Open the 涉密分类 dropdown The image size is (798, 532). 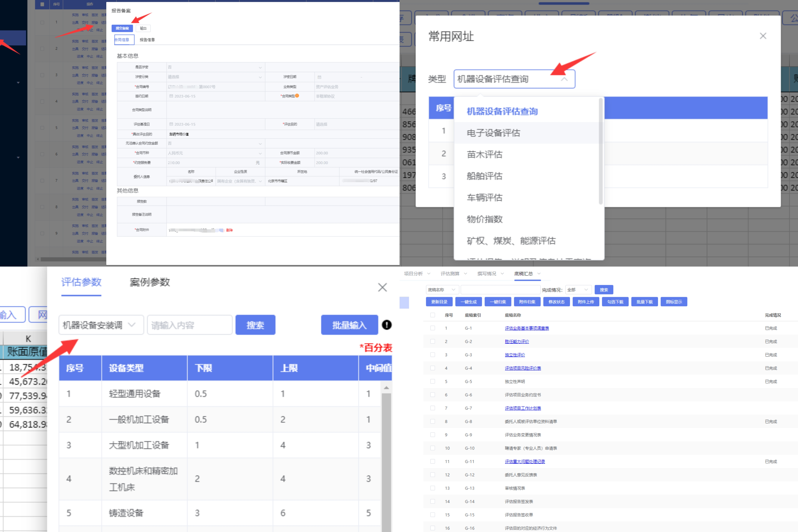pos(215,77)
